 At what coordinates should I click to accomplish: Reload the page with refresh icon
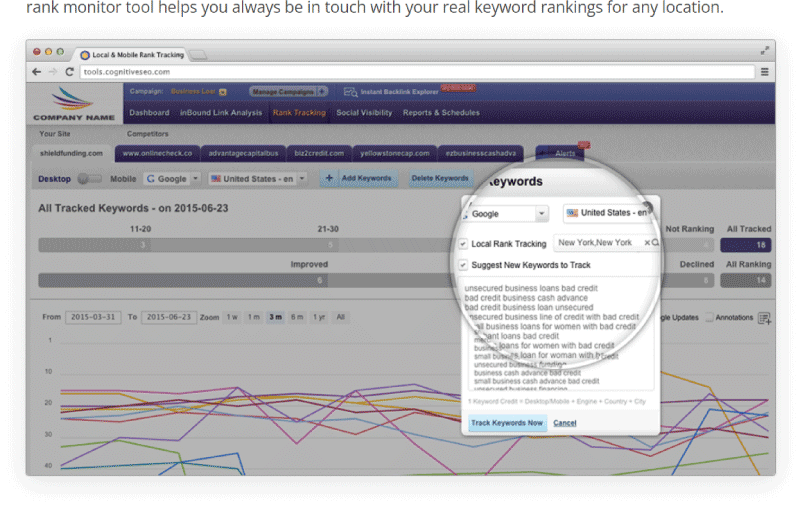point(69,72)
